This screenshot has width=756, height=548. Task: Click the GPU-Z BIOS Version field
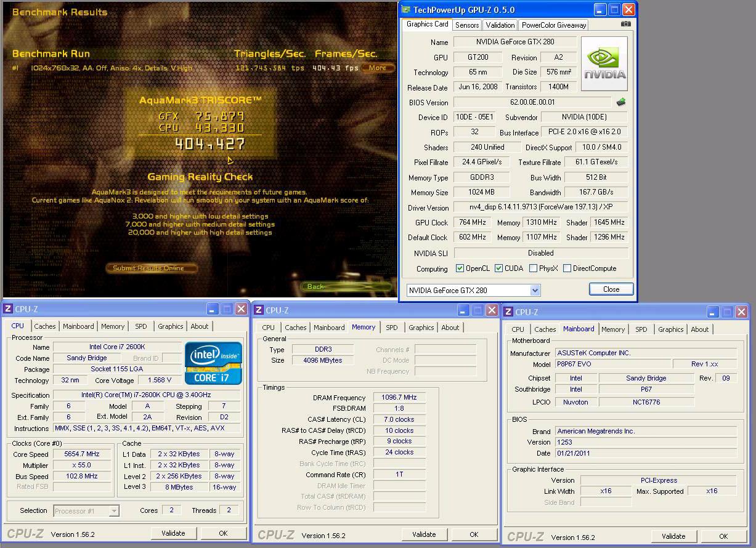[534, 102]
